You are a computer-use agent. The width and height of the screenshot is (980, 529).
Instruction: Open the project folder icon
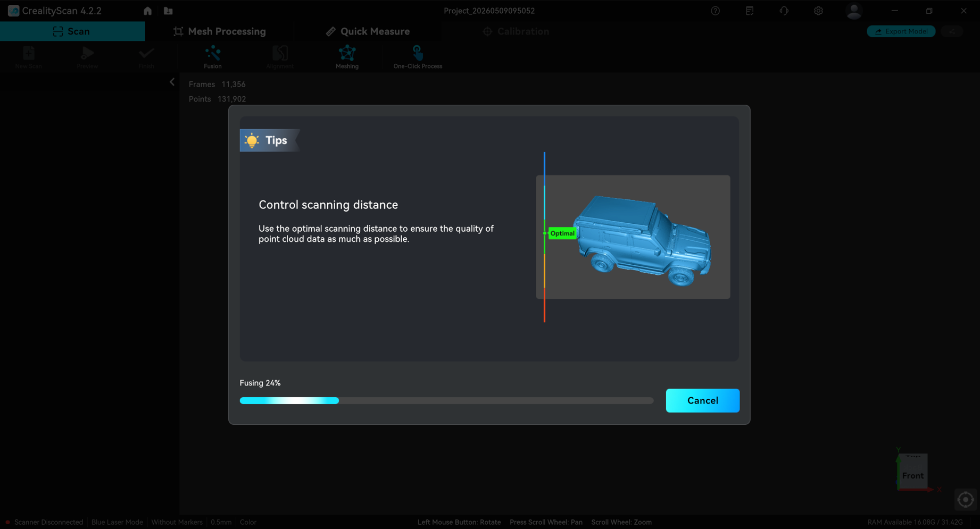pos(168,11)
